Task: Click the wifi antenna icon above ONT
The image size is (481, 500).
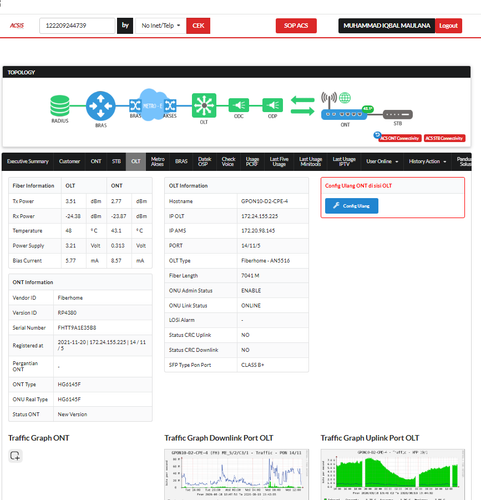Action: tap(329, 99)
